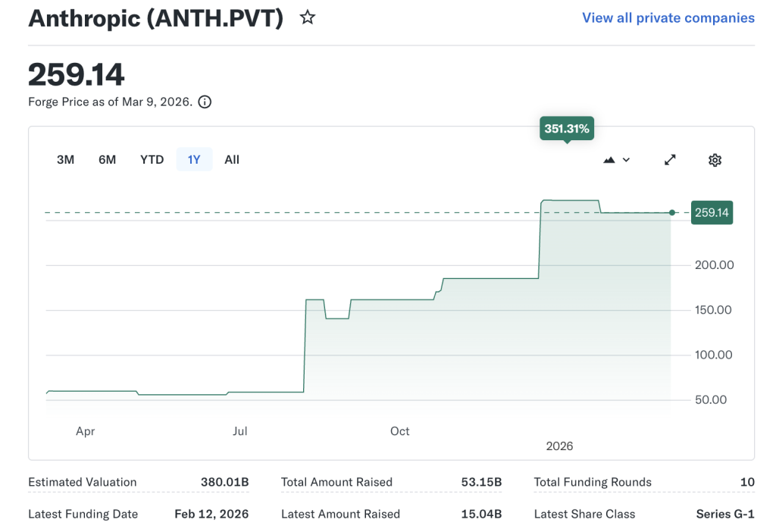Show All time price history
776x532 pixels.
pos(232,160)
